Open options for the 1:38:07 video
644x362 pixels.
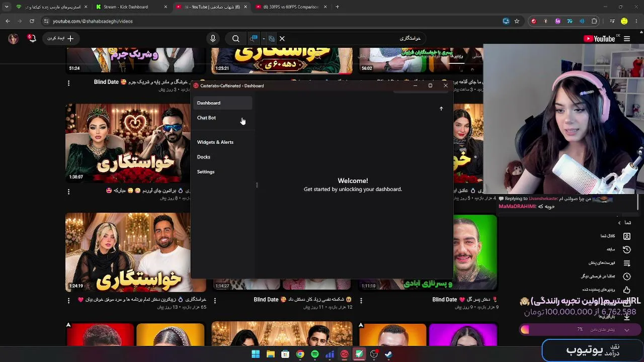coord(68,192)
